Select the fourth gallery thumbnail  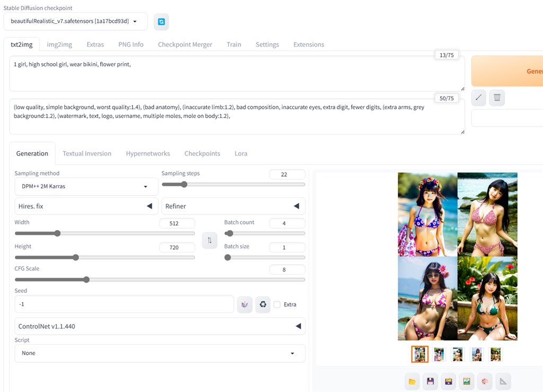477,354
